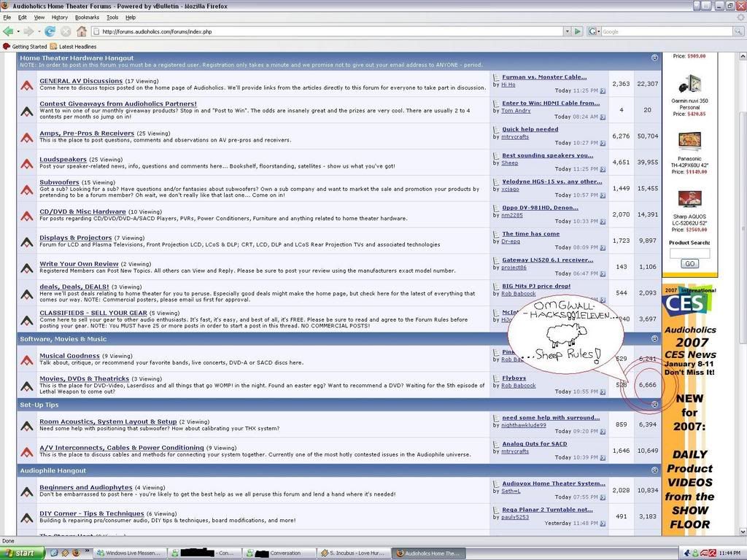Click the Panasonic TH-42PX60U product thumbnail

(x=689, y=142)
